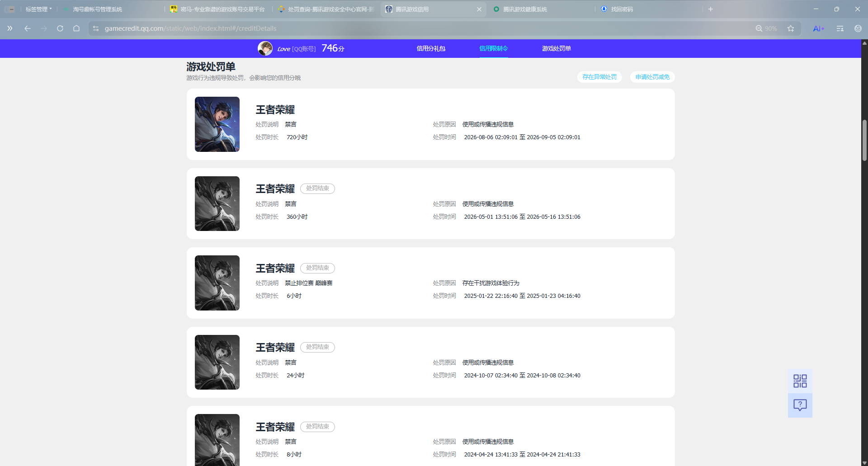Click the 360小时 duration value
This screenshot has height=466, width=868.
tap(297, 217)
